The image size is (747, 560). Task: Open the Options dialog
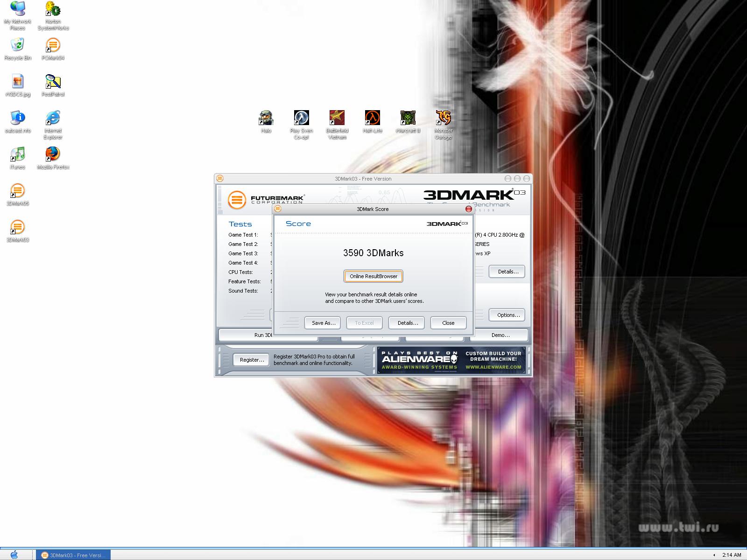pyautogui.click(x=507, y=315)
